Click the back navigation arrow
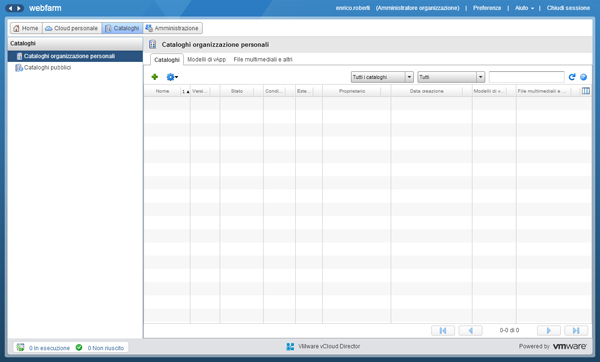The image size is (600, 362). [11, 8]
